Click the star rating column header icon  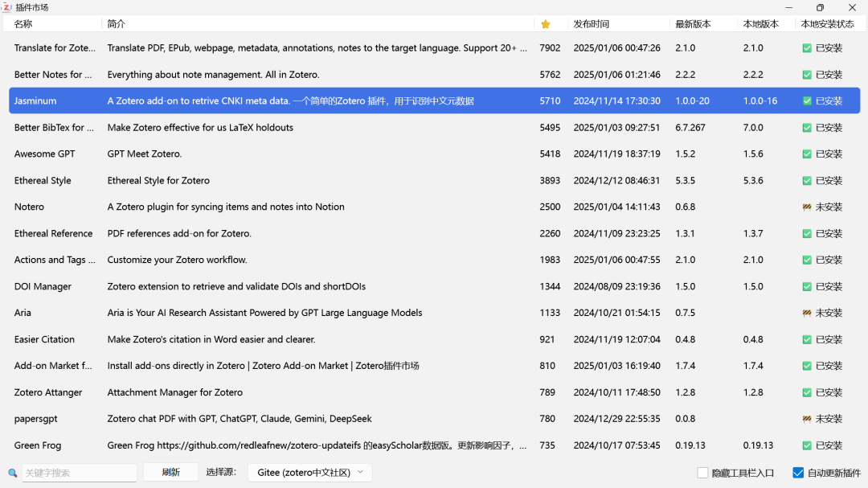click(x=546, y=24)
